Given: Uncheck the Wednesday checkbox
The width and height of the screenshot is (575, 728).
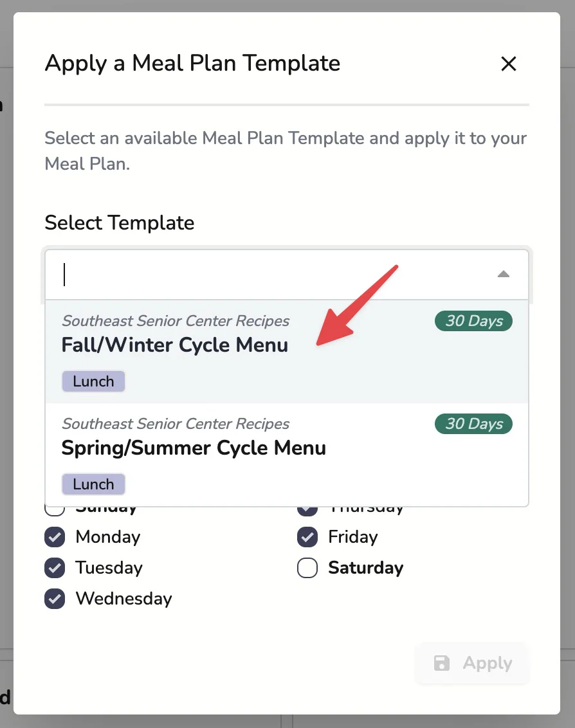Looking at the screenshot, I should (55, 599).
